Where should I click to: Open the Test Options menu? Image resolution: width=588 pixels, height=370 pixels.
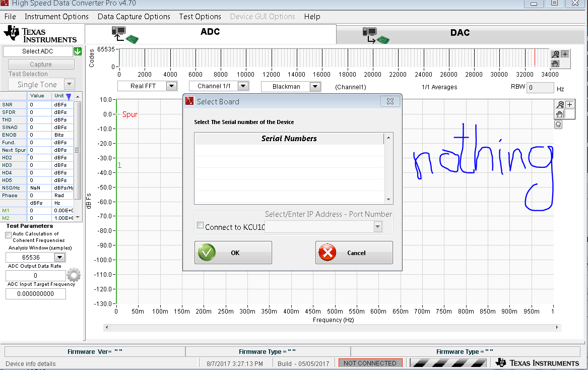click(200, 17)
